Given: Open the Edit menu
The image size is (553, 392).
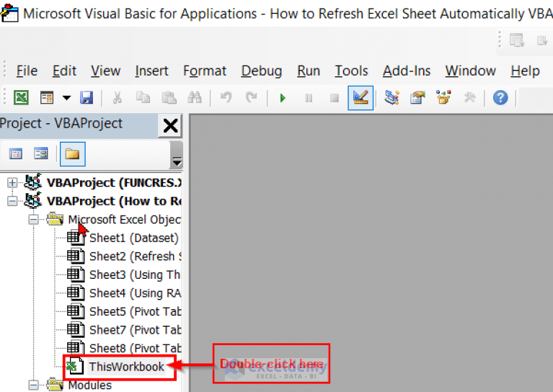Looking at the screenshot, I should click(64, 71).
